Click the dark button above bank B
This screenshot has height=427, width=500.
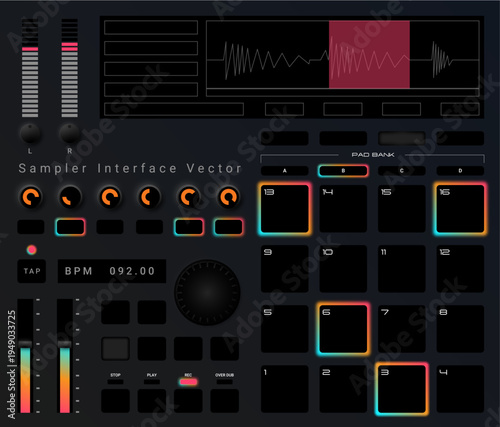[x=343, y=138]
